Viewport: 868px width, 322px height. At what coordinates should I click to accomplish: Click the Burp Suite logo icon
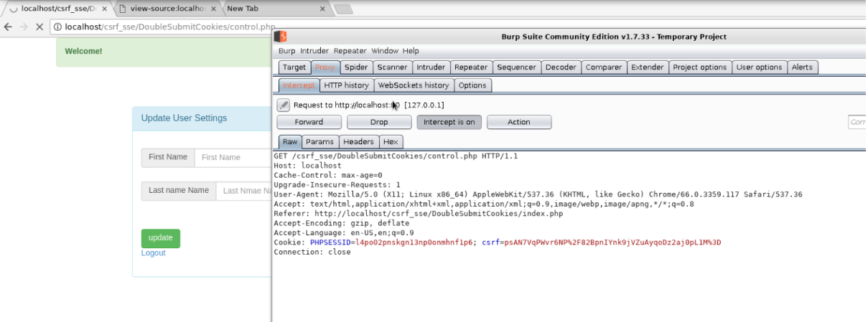280,37
